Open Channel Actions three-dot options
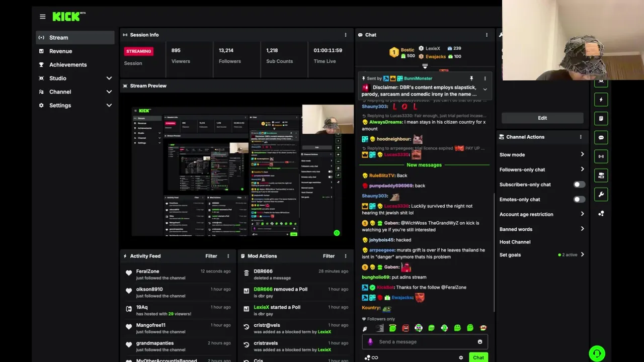Viewport: 644px width, 362px height. [581, 137]
